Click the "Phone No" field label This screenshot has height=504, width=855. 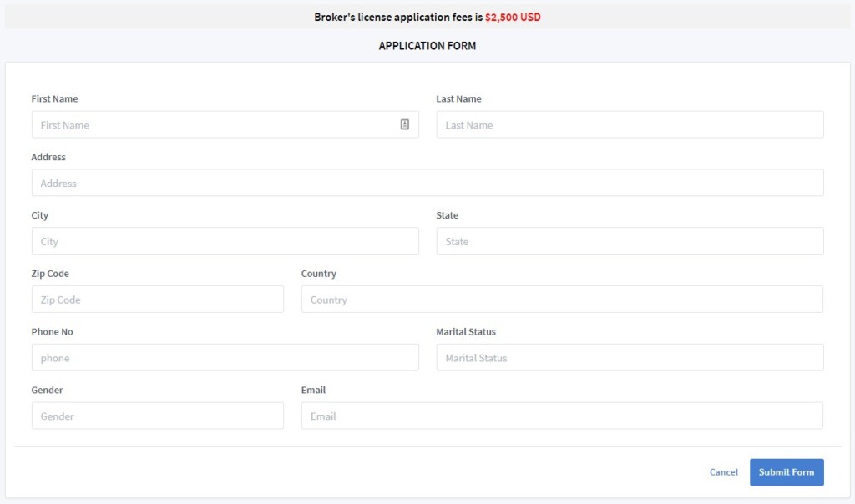(x=52, y=332)
